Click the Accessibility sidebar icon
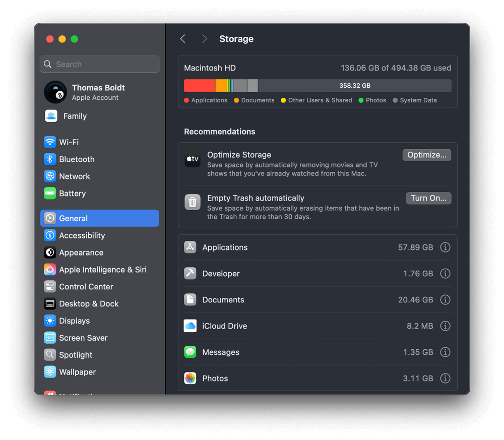504x440 pixels. coord(50,235)
